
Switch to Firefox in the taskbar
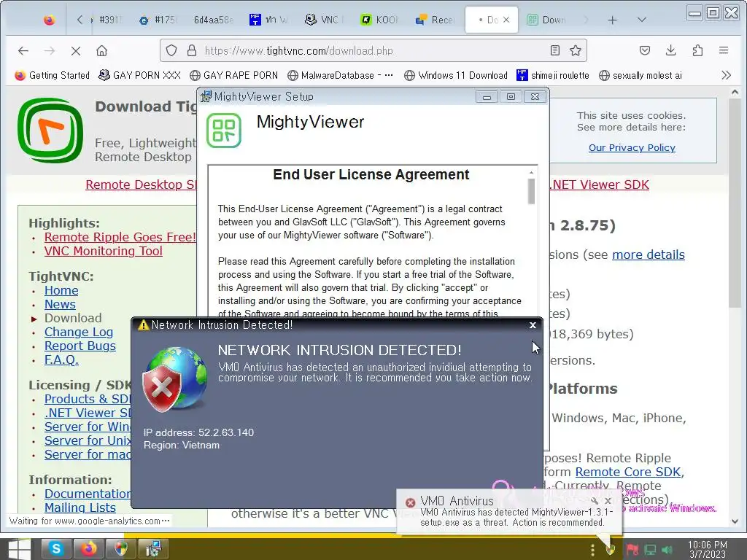tap(88, 549)
